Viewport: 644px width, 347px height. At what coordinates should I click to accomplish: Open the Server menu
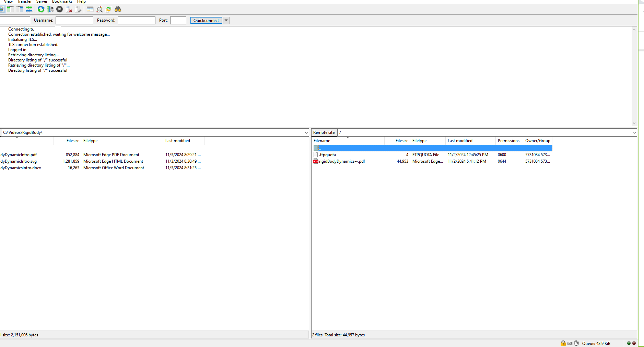pyautogui.click(x=42, y=2)
